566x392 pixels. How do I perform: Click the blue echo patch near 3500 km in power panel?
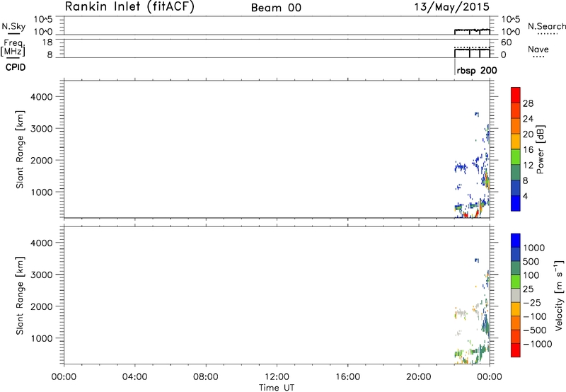(x=476, y=114)
